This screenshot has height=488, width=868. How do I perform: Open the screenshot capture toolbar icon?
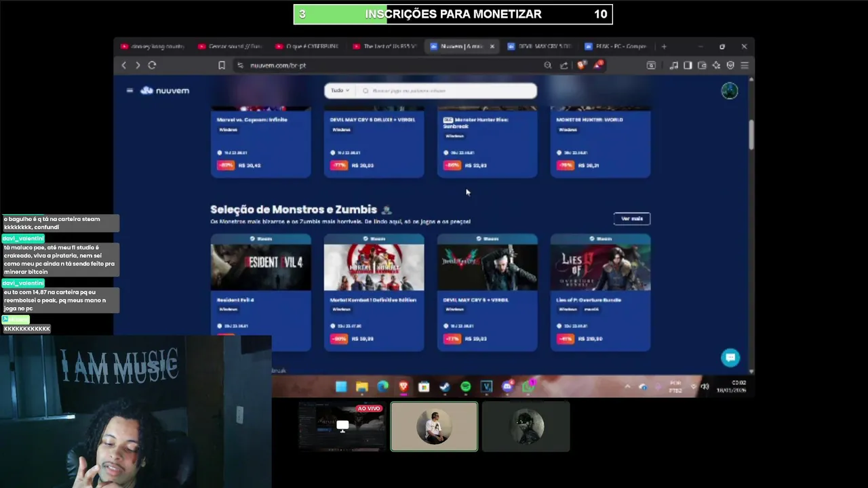651,65
